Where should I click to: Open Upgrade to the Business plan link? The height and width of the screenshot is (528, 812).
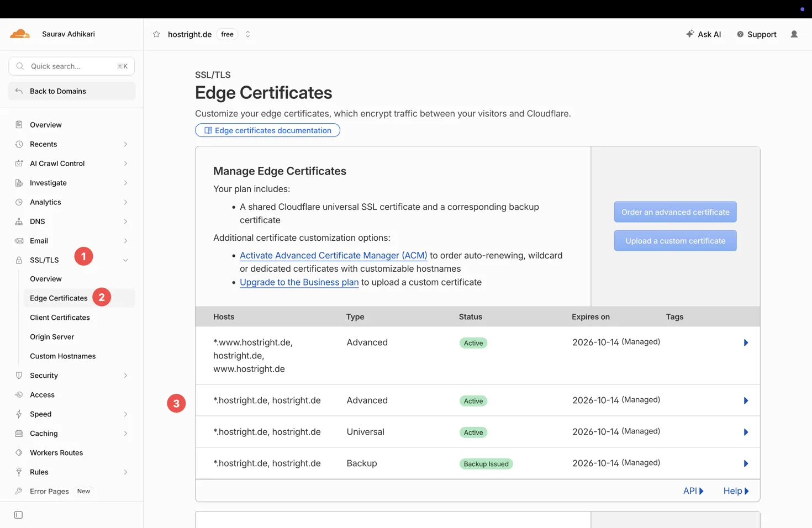pos(299,282)
